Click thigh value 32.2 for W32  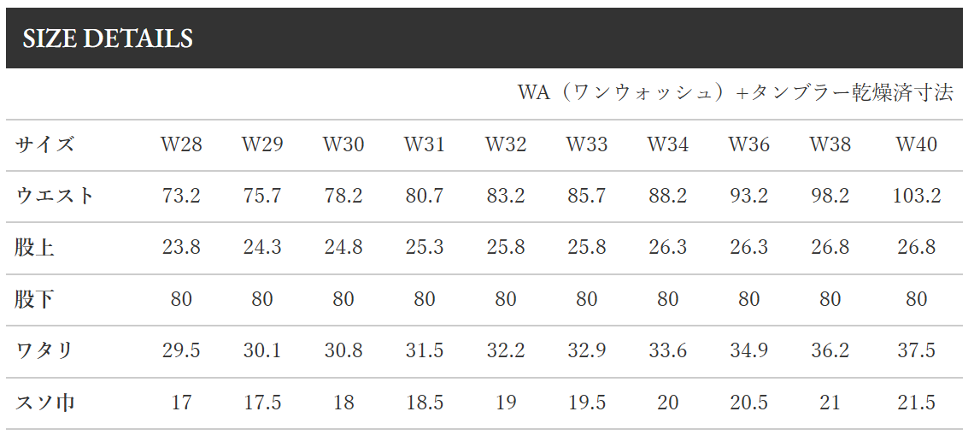[506, 350]
